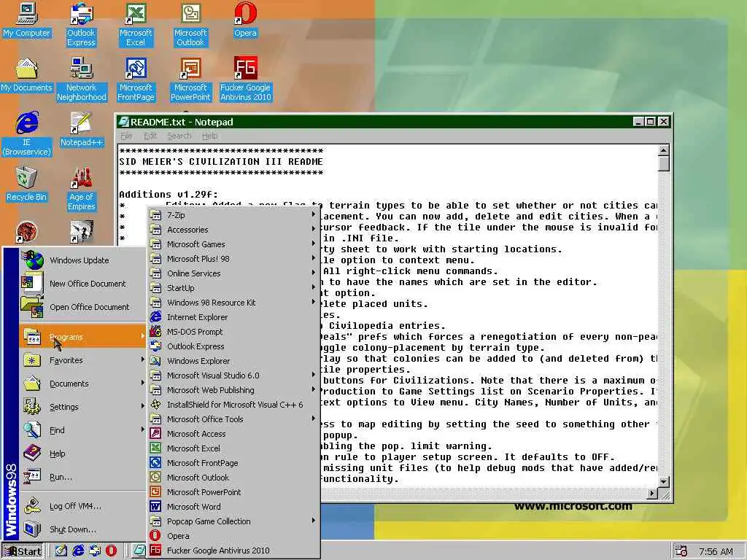Open InstallShield for Microsoft Visual C++ 6
Viewport: 747px width, 560px height.
[233, 405]
